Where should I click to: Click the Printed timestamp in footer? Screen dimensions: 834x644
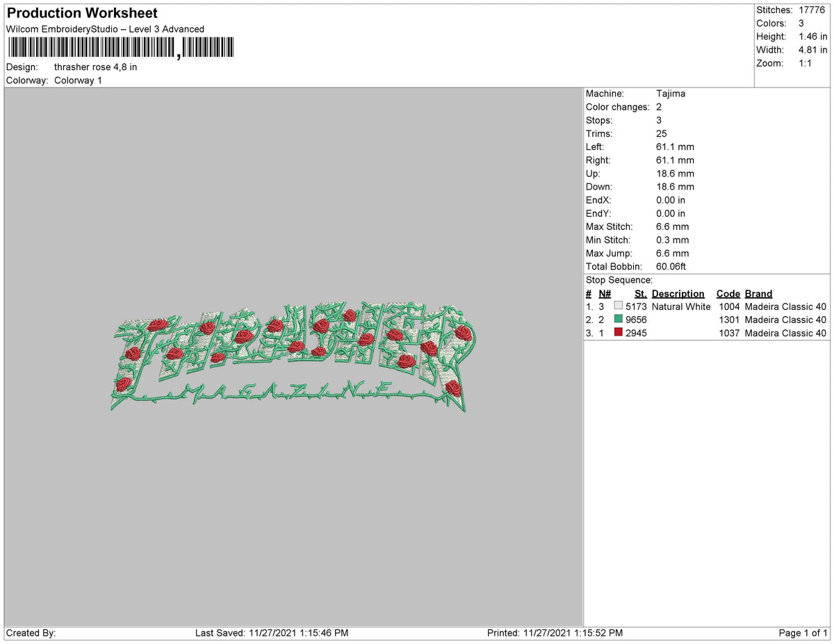point(556,633)
